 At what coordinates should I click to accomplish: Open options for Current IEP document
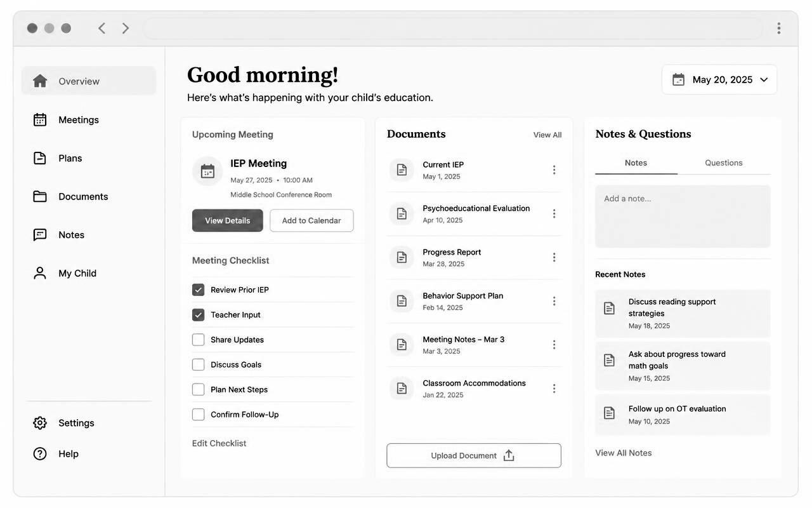tap(554, 170)
